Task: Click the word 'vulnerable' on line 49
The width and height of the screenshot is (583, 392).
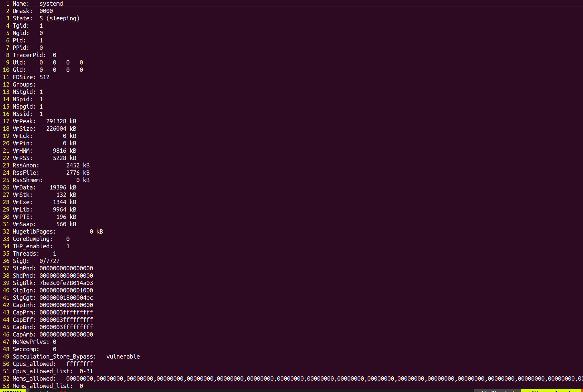Action: point(123,357)
